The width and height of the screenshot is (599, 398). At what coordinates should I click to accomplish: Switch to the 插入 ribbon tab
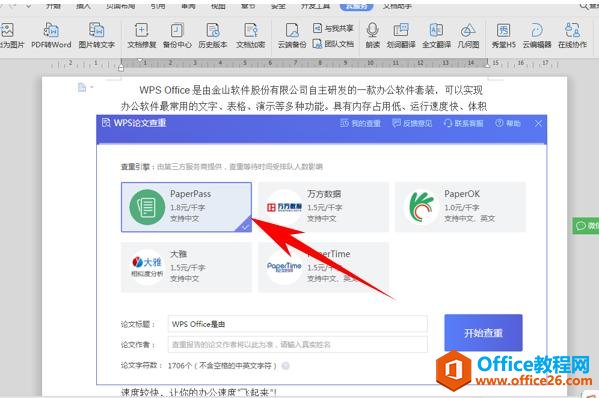point(83,6)
